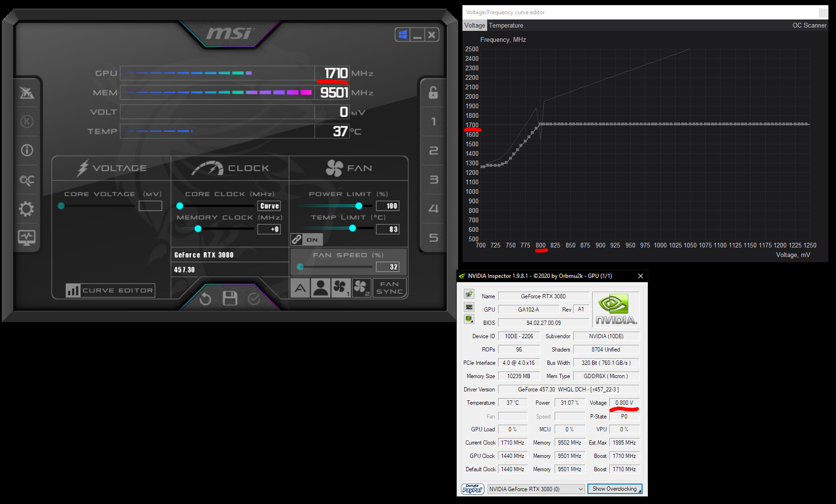Select profile slot 4
The width and height of the screenshot is (836, 504).
point(433,209)
